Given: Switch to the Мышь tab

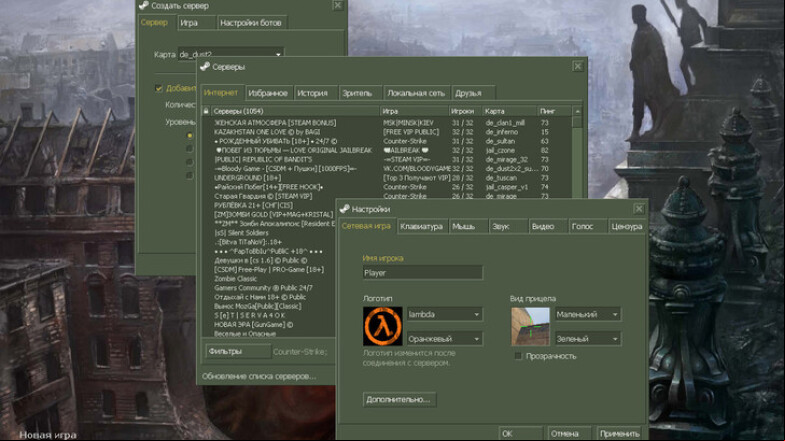Looking at the screenshot, I should (469, 227).
